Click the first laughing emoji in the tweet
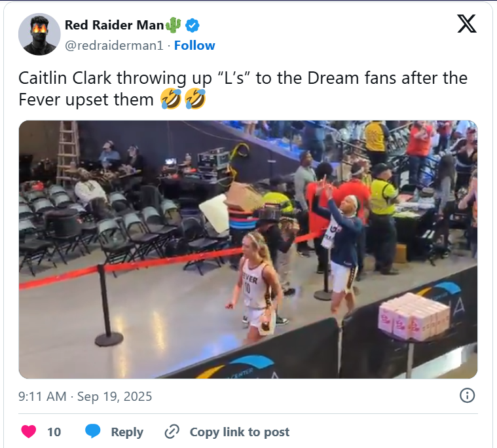This screenshot has width=497, height=448. [x=171, y=100]
